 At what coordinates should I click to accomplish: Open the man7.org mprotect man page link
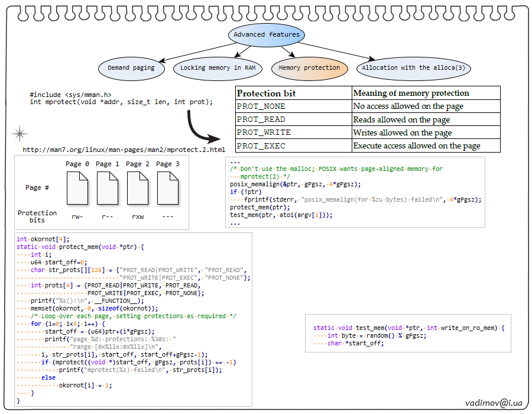[124, 150]
